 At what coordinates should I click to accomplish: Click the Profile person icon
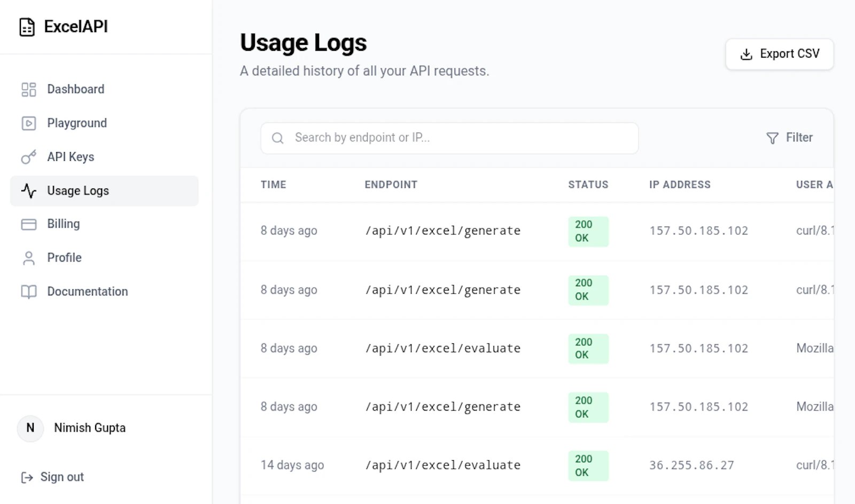point(28,258)
